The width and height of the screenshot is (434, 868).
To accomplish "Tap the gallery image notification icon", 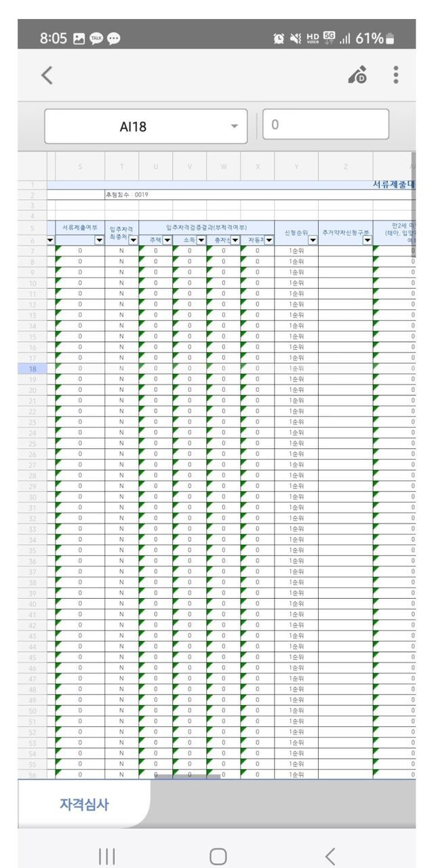I will pos(79,39).
